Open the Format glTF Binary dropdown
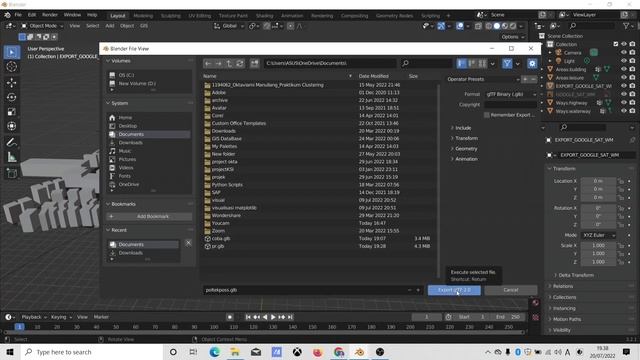 coord(511,94)
